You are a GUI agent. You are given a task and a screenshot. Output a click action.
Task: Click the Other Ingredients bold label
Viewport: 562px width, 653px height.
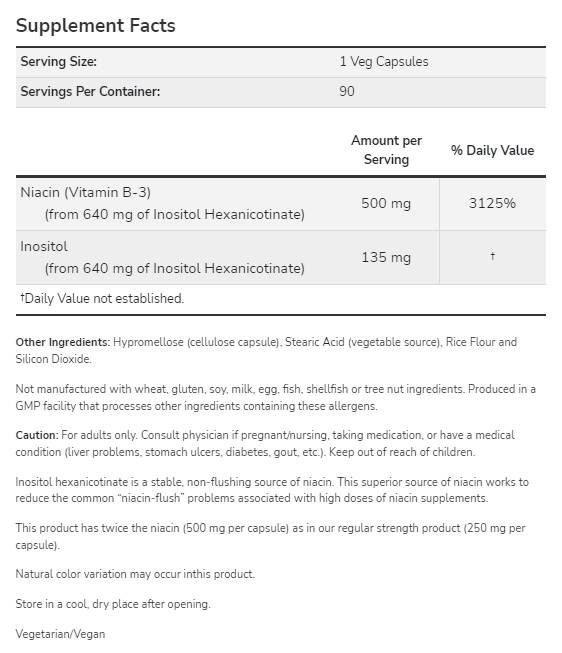(62, 342)
